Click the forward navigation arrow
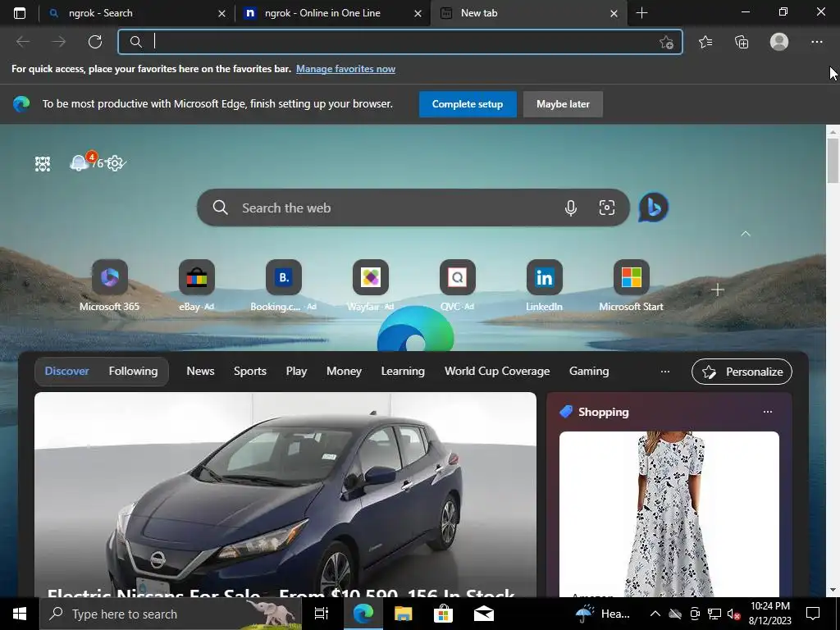 tap(59, 42)
